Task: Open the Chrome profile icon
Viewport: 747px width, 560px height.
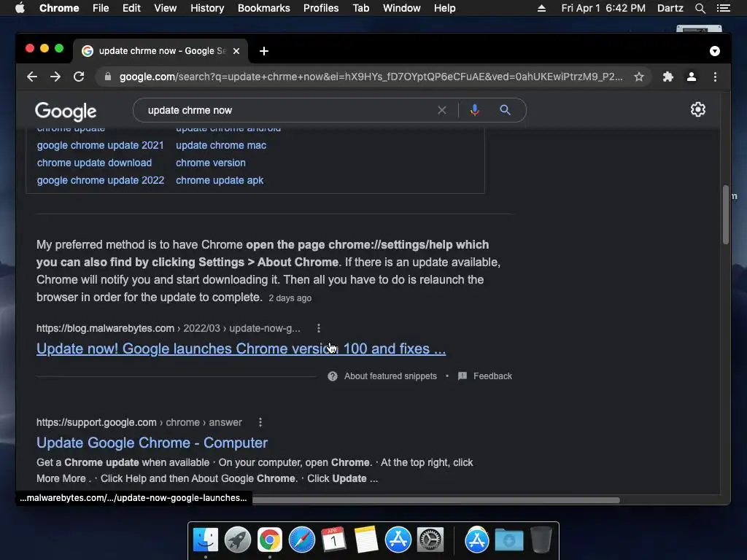Action: [x=692, y=77]
